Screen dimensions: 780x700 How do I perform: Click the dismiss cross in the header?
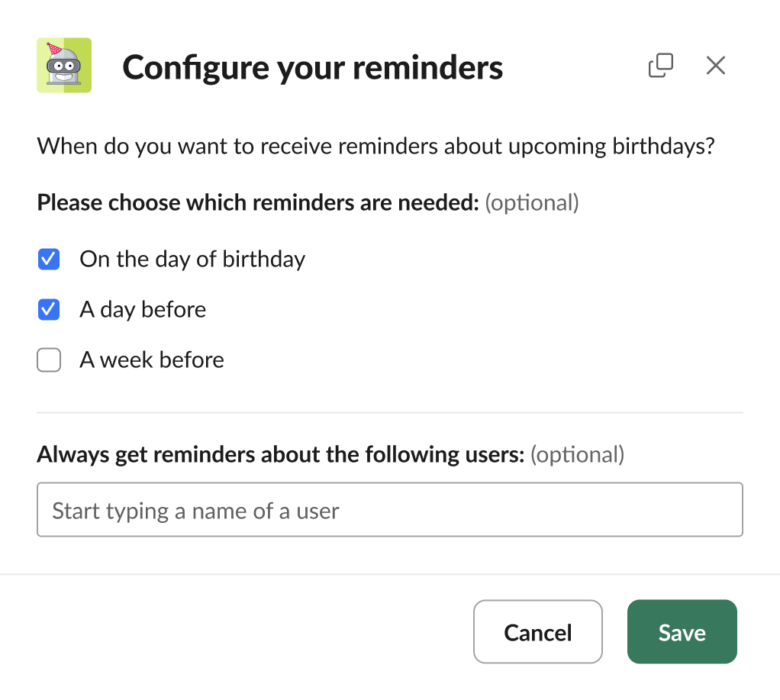[715, 66]
